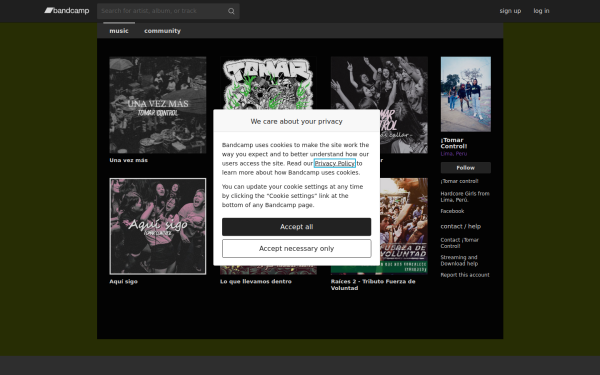Open the Una vez más album cover
The image size is (600, 375).
pos(158,105)
